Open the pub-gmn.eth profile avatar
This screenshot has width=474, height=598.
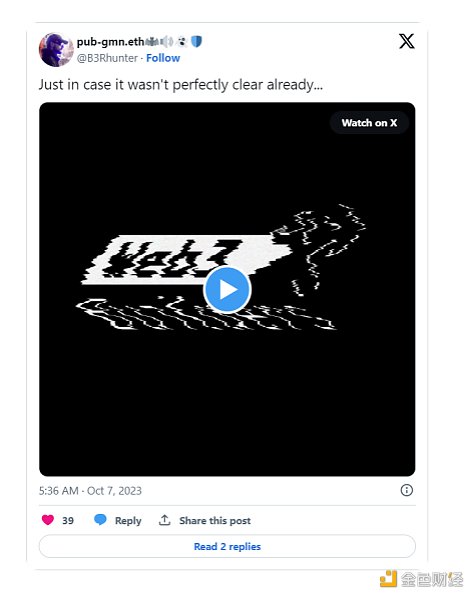56,50
